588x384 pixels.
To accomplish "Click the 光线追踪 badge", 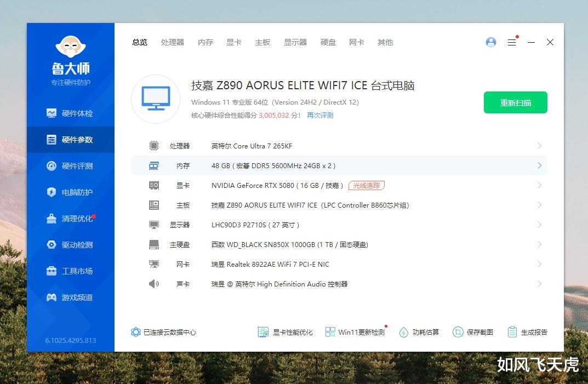I will click(x=367, y=185).
